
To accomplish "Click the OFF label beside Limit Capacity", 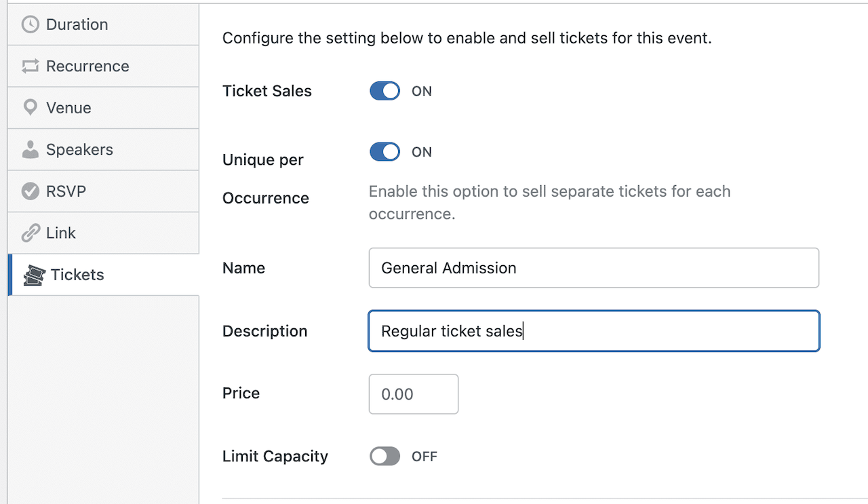I will point(425,457).
